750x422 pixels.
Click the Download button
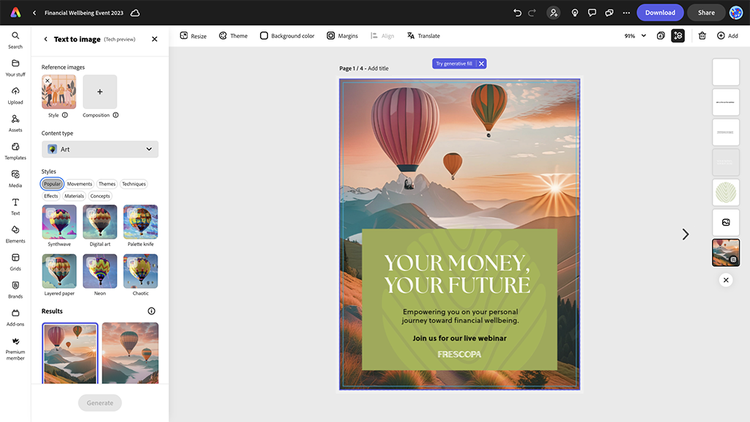[660, 13]
